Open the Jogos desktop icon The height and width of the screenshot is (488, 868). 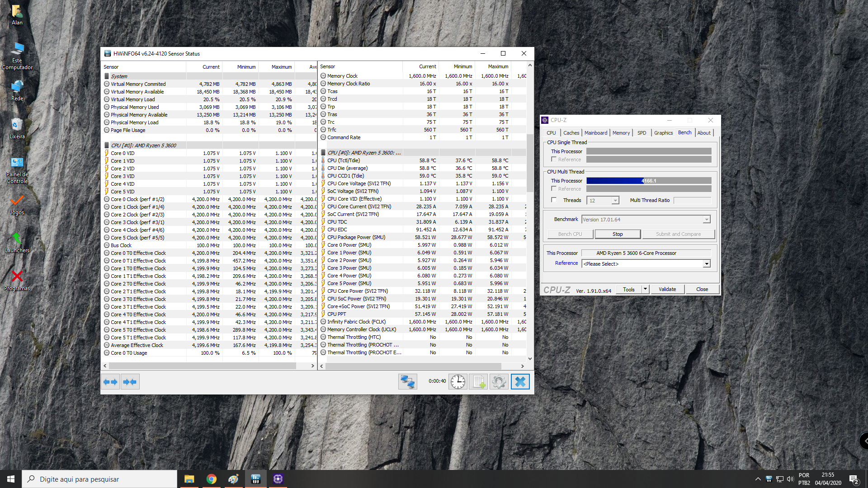tap(17, 204)
